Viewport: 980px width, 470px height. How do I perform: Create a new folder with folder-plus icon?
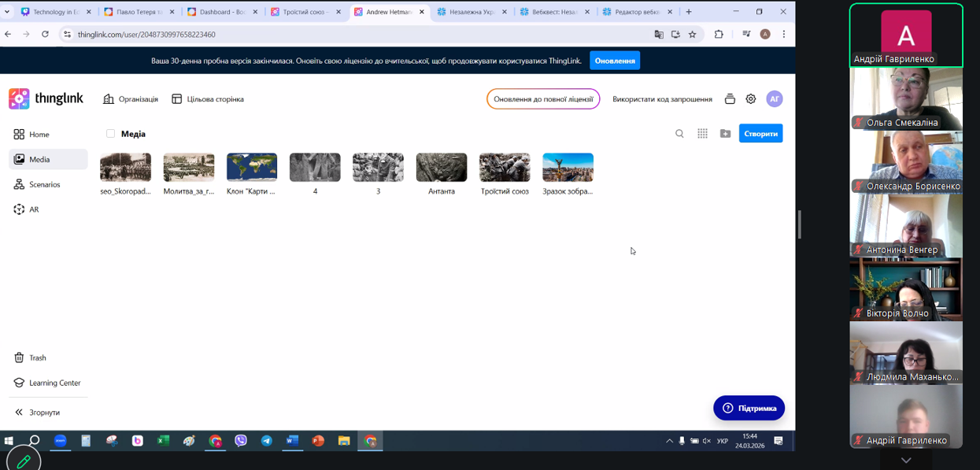(725, 134)
